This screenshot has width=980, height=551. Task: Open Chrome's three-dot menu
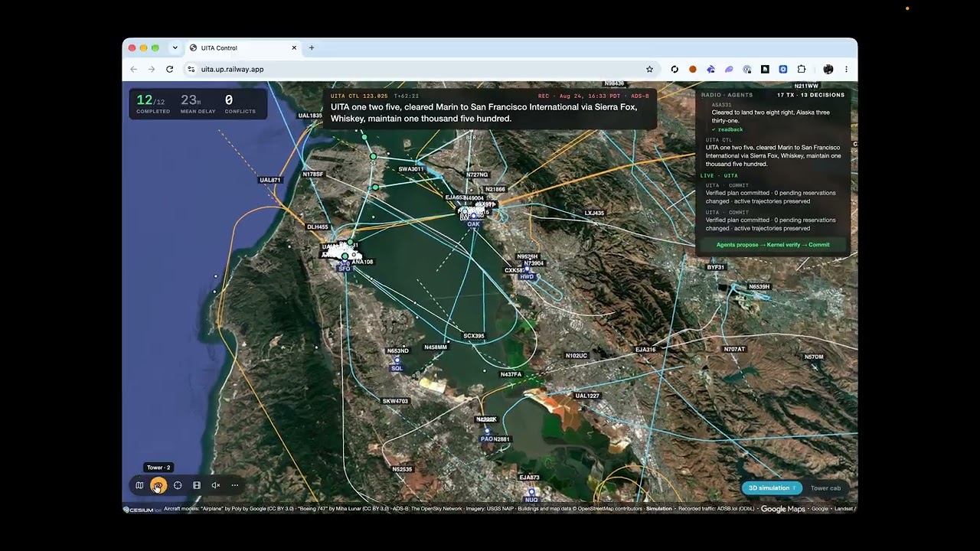point(846,69)
